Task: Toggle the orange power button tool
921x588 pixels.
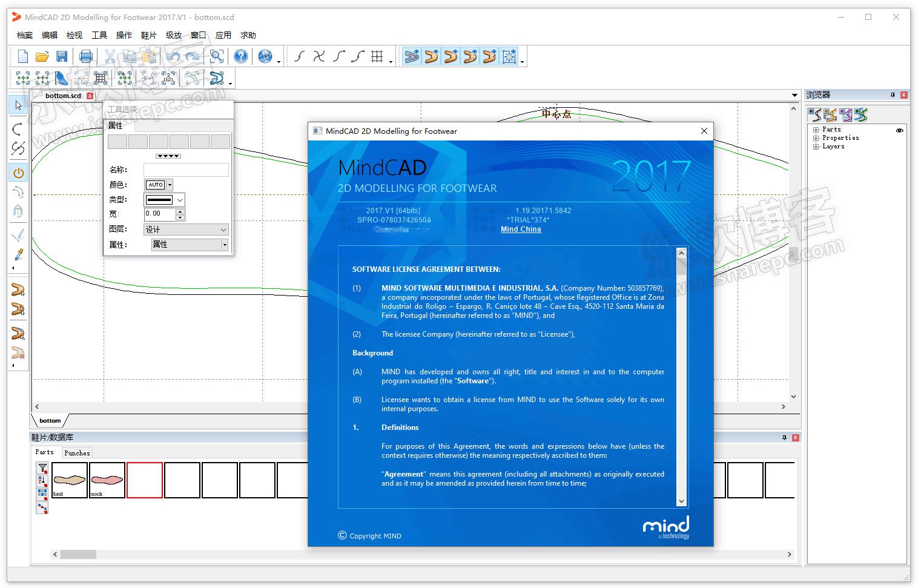Action: [x=18, y=173]
